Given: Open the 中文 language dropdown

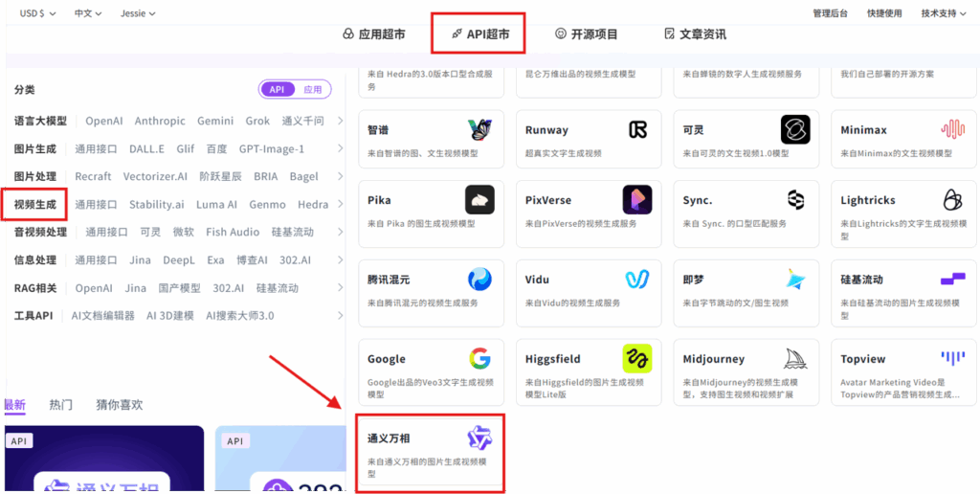Looking at the screenshot, I should pos(88,13).
